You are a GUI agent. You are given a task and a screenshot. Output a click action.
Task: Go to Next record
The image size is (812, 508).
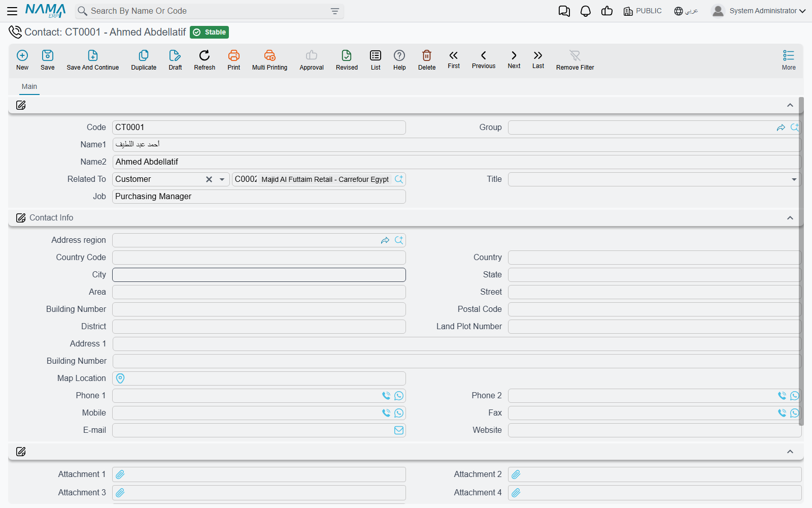tap(514, 59)
